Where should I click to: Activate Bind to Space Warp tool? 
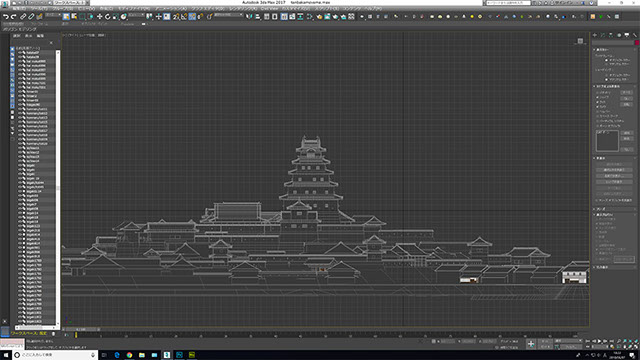39,17
